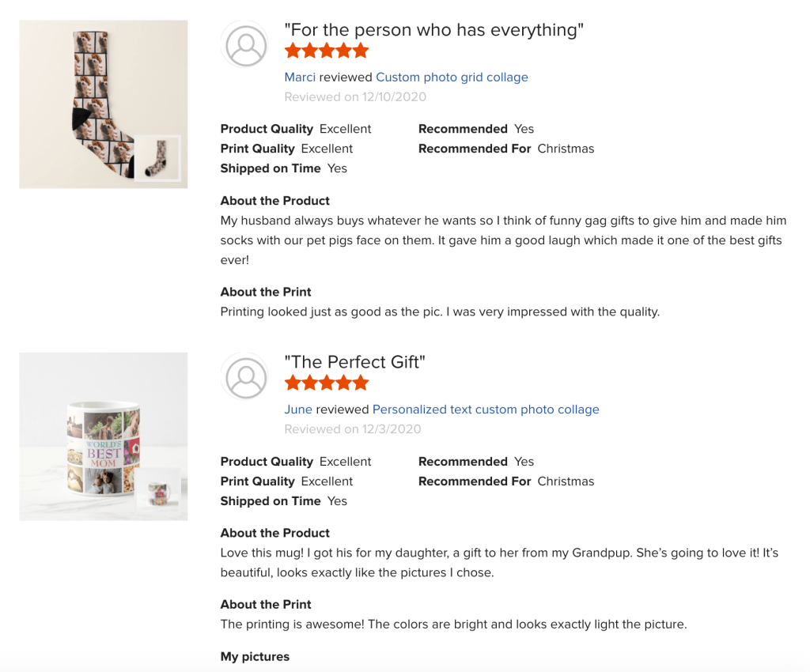Visit June's reviewer profile link

coord(298,410)
